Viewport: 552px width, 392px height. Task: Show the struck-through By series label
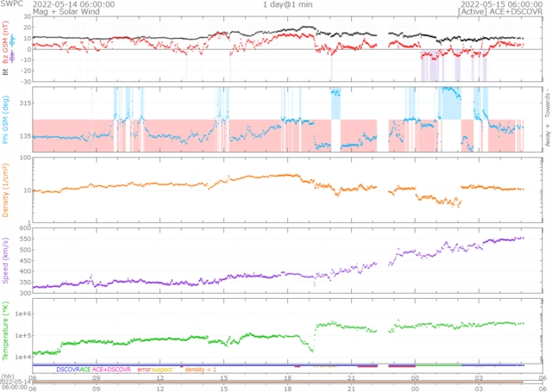click(x=13, y=41)
